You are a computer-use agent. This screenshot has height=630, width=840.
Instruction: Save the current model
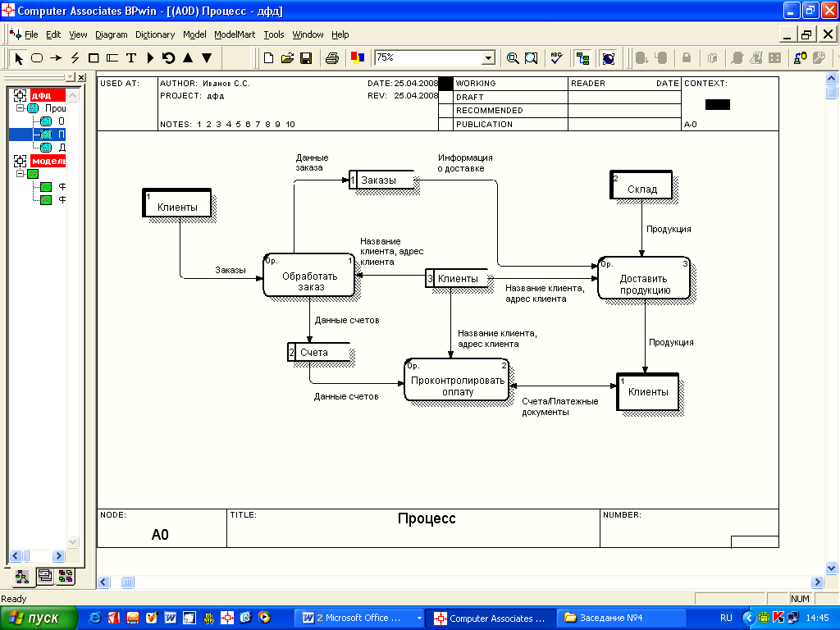tap(306, 58)
